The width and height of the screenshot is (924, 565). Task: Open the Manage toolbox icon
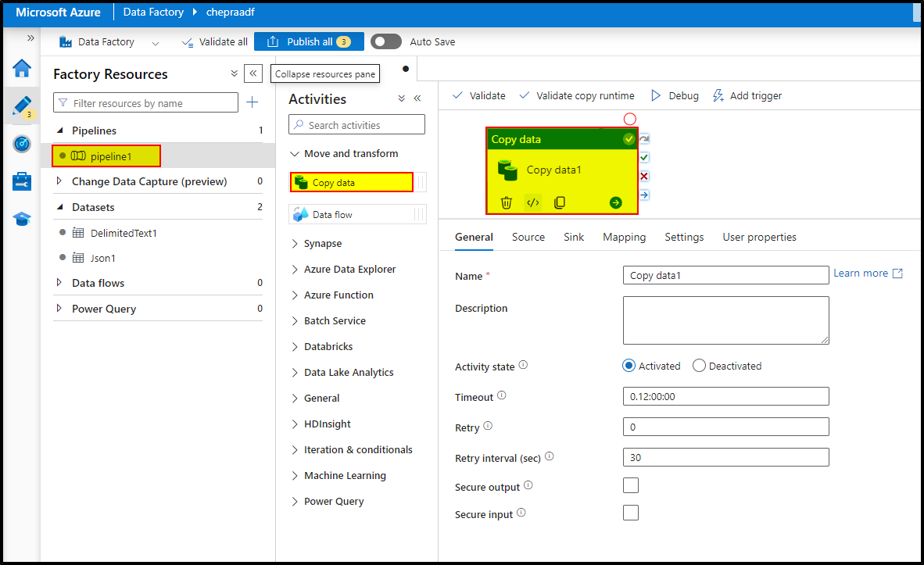[x=22, y=181]
